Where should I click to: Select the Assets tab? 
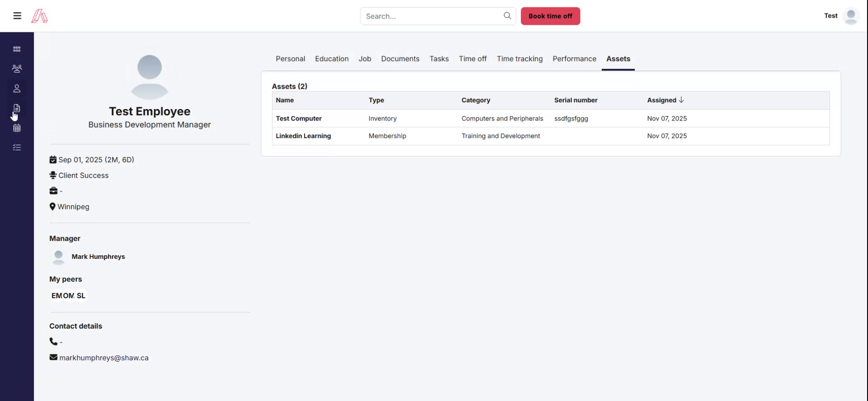pos(618,59)
